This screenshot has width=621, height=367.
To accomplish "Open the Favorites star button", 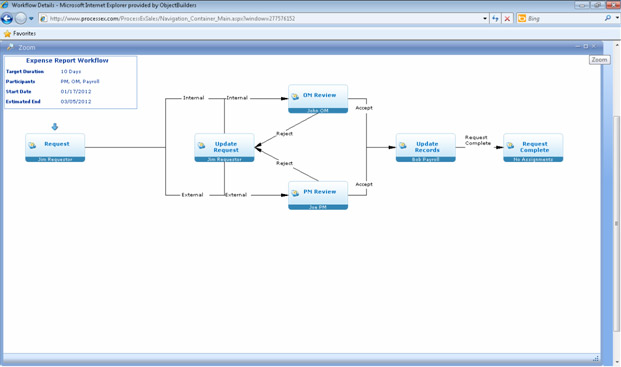I will (20, 34).
